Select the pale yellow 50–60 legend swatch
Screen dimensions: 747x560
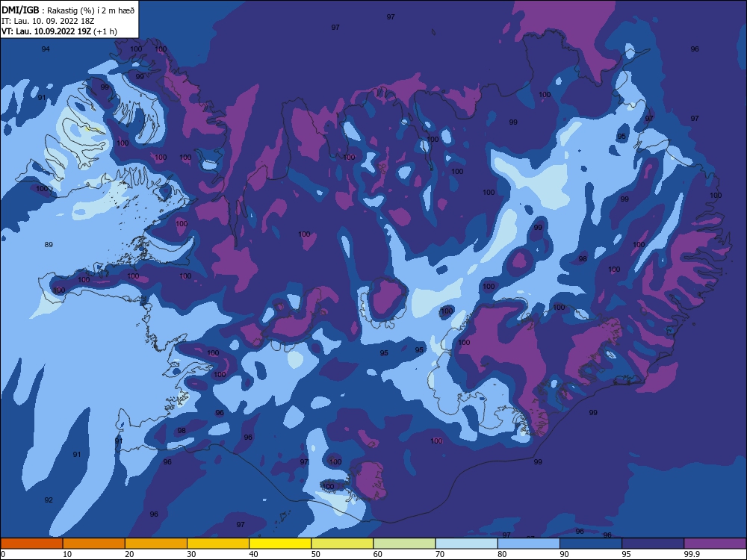tap(343, 544)
